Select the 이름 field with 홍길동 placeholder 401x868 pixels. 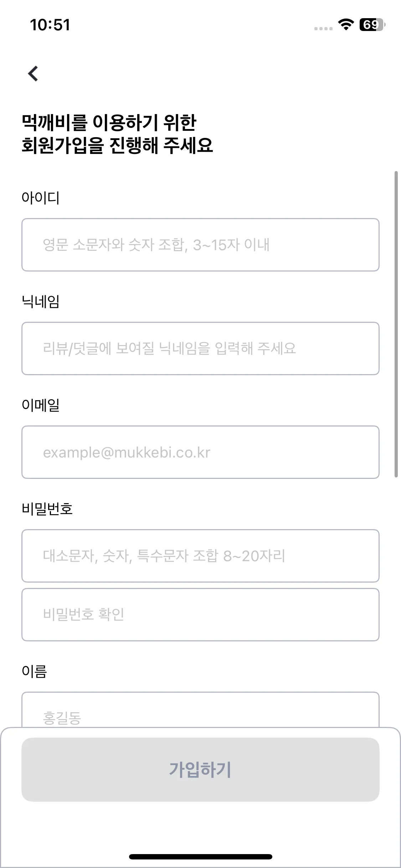(200, 710)
